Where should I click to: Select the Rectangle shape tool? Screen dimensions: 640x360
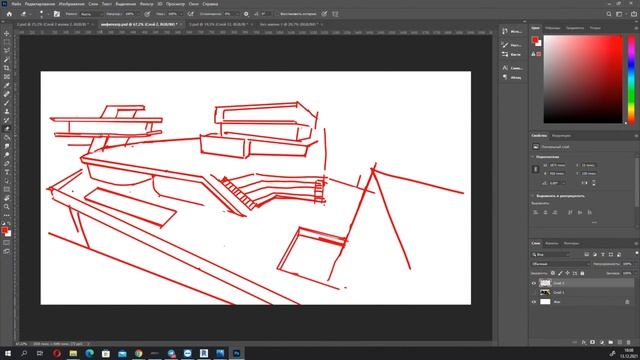tap(7, 189)
